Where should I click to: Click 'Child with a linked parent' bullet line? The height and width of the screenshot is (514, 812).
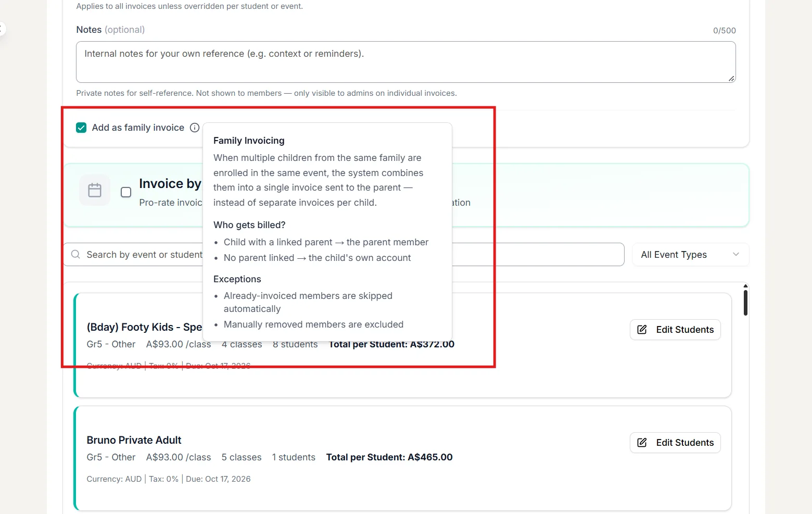(x=326, y=242)
